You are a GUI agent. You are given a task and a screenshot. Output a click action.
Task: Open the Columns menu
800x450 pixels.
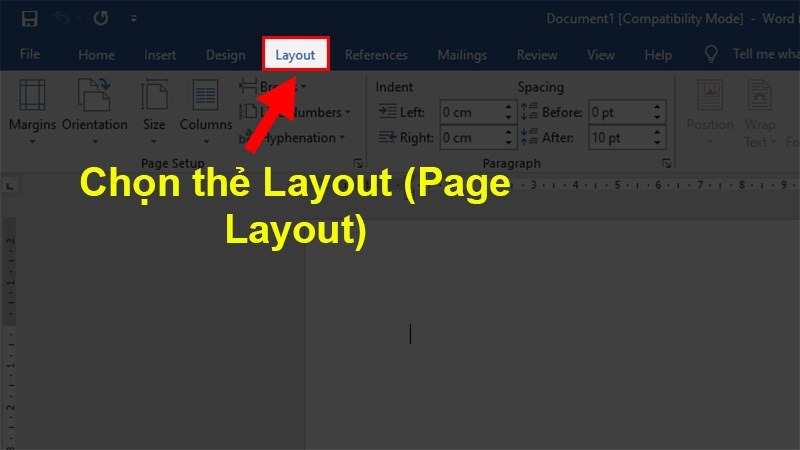205,112
